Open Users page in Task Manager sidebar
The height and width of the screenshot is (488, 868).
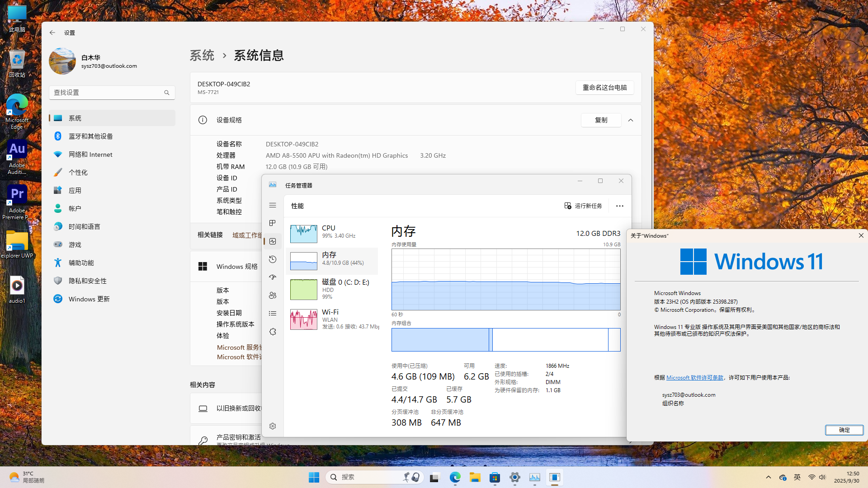pos(272,296)
